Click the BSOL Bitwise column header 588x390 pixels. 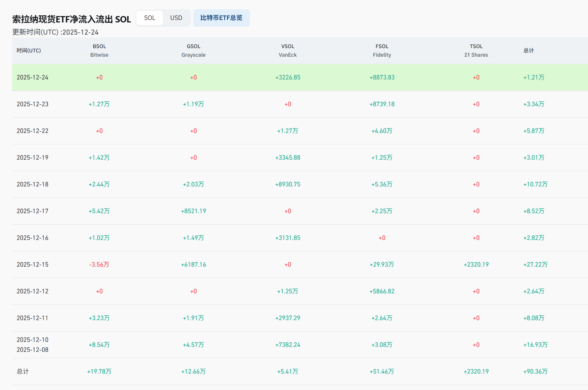99,51
